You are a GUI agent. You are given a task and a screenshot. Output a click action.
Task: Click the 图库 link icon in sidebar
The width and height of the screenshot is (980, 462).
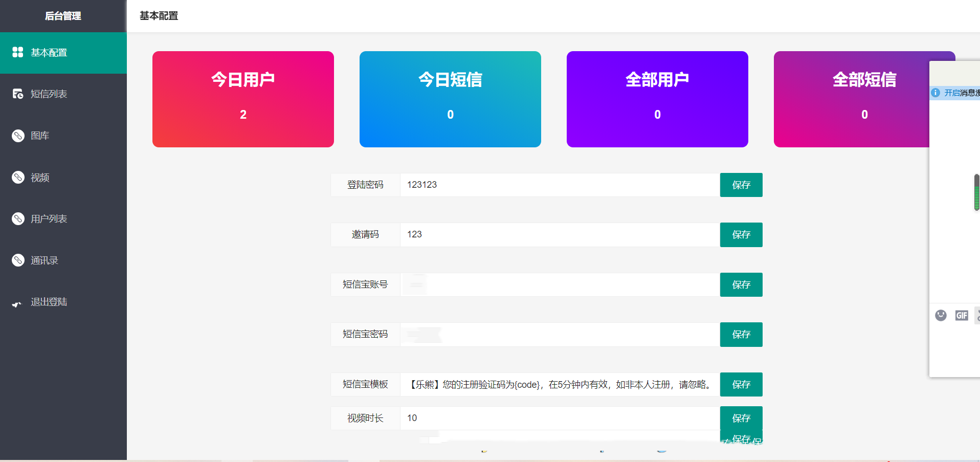click(18, 136)
